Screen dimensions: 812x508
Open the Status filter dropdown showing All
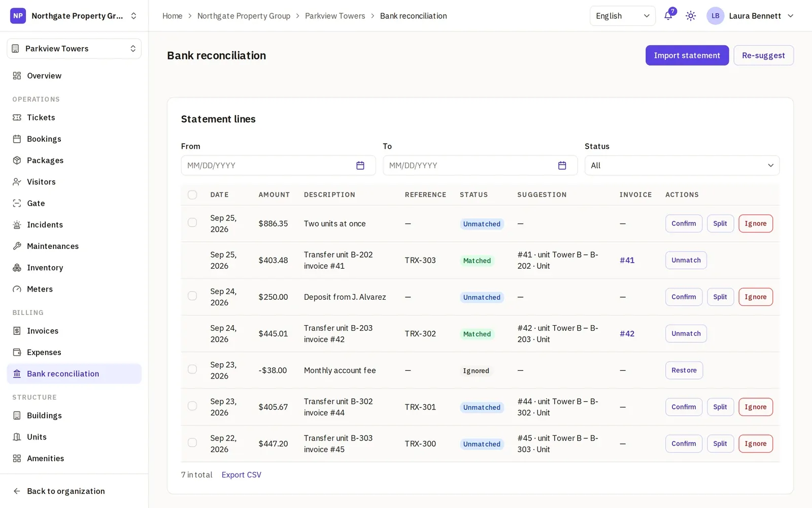tap(682, 166)
